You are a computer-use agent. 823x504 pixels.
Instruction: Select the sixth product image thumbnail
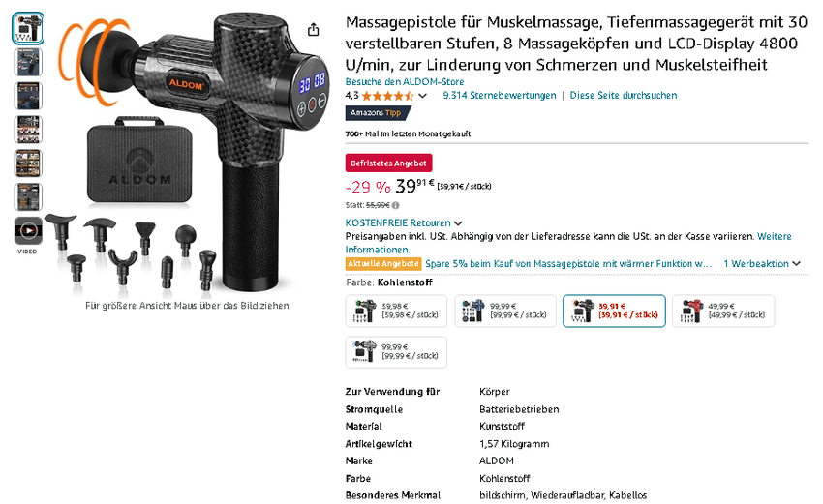[x=28, y=197]
